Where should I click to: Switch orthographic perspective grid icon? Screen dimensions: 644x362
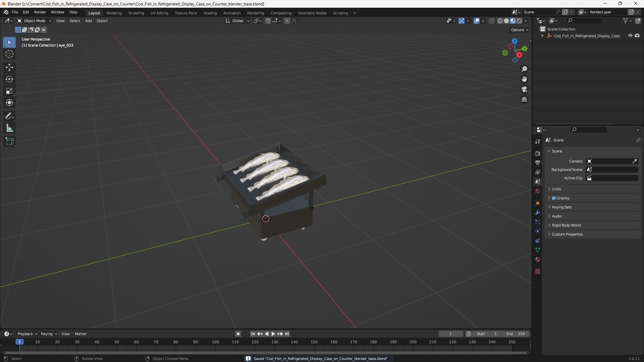click(x=524, y=100)
